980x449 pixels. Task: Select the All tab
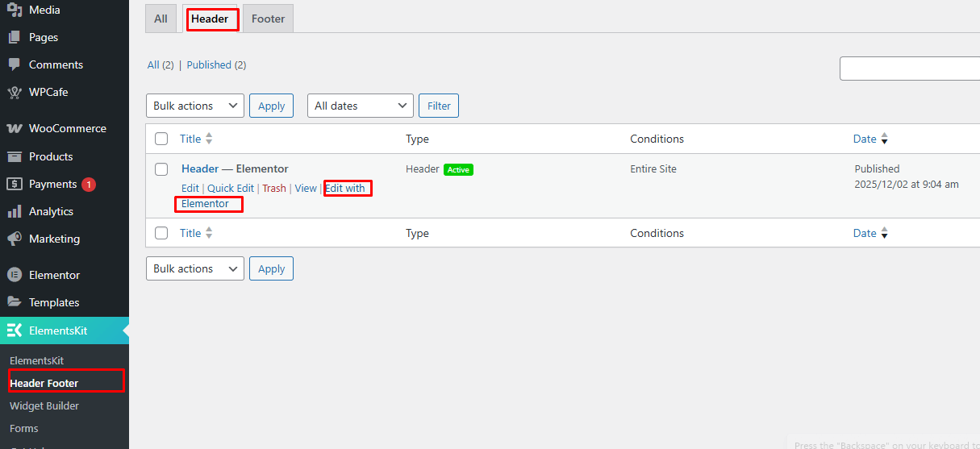point(161,19)
